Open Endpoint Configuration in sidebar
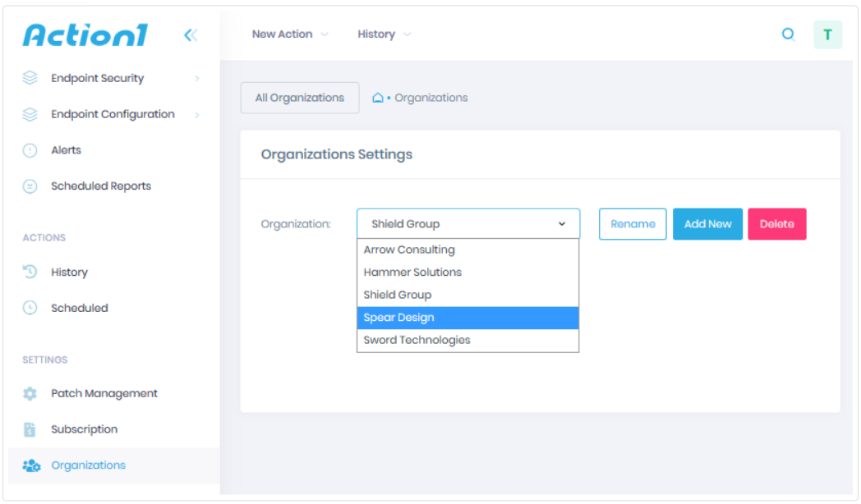Image resolution: width=861 pixels, height=504 pixels. pyautogui.click(x=113, y=114)
